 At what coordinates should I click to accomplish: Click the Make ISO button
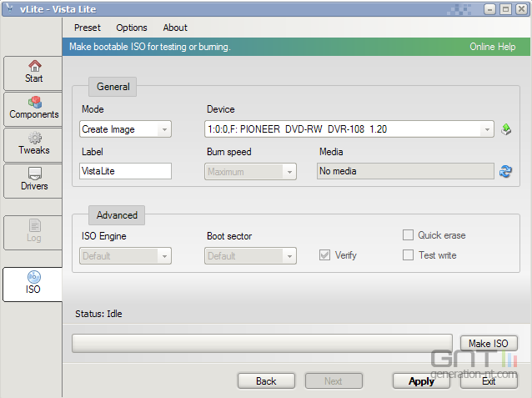coord(489,343)
